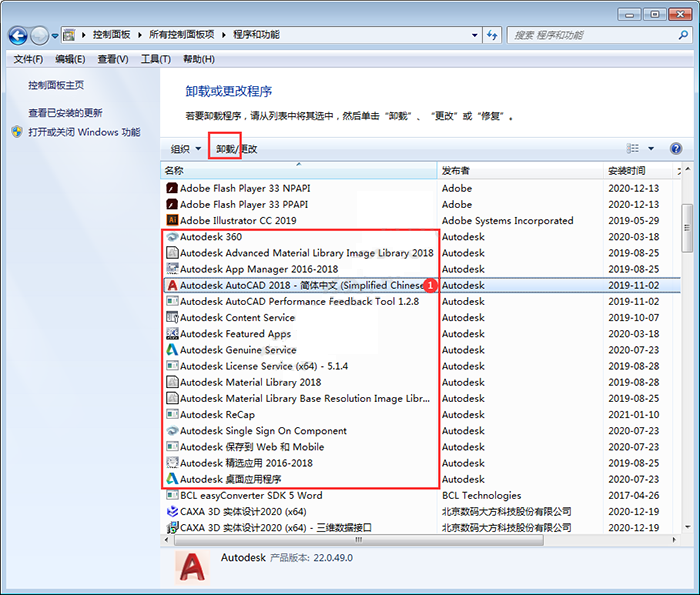Open the view options dropdown arrow
This screenshot has width=700, height=595.
[651, 149]
